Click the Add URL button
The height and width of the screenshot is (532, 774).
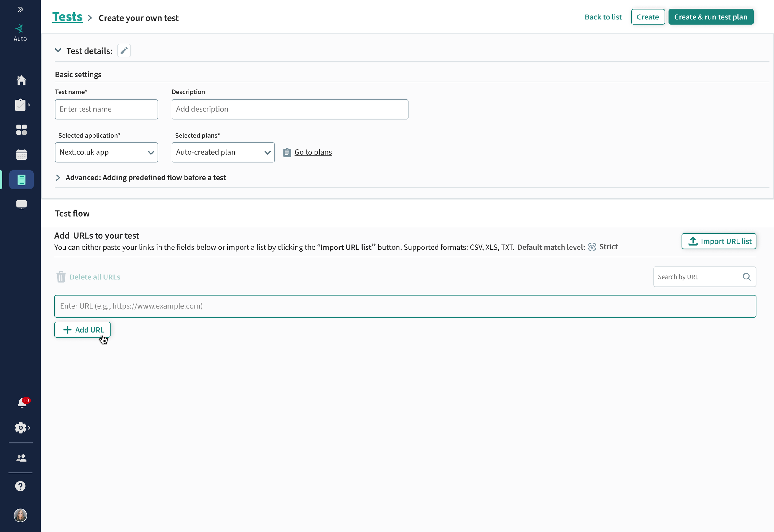(x=82, y=330)
